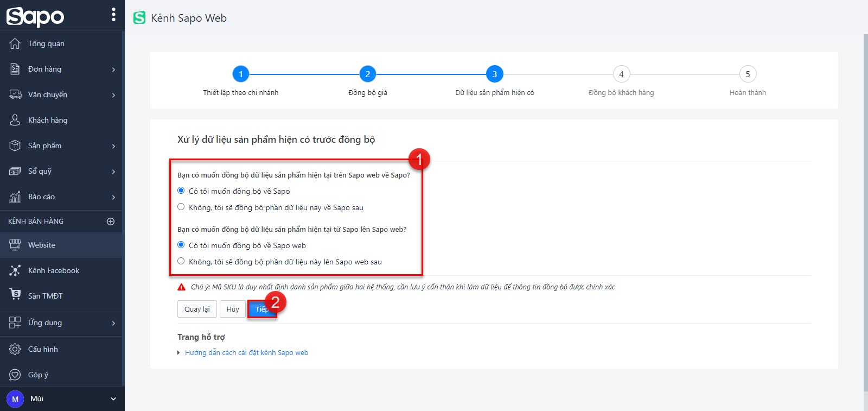Click step 2 Đồng bộ giá circle
The width and height of the screenshot is (868, 411).
(x=368, y=74)
